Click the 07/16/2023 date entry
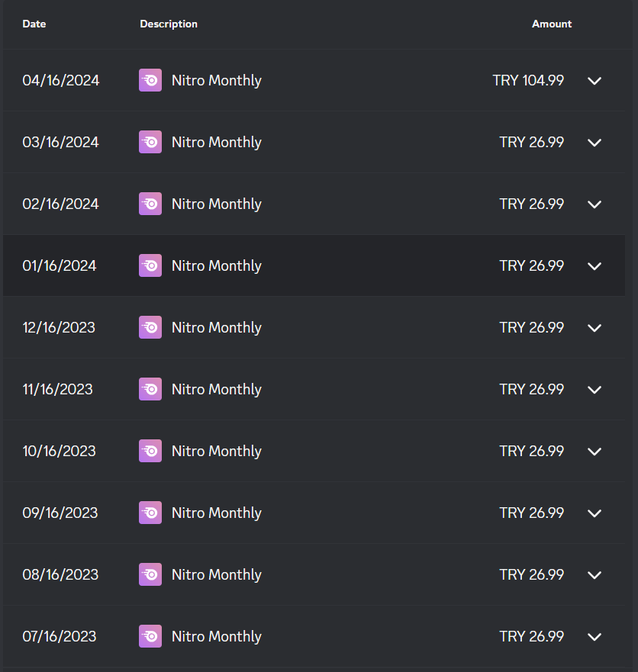The height and width of the screenshot is (672, 638). [x=60, y=636]
